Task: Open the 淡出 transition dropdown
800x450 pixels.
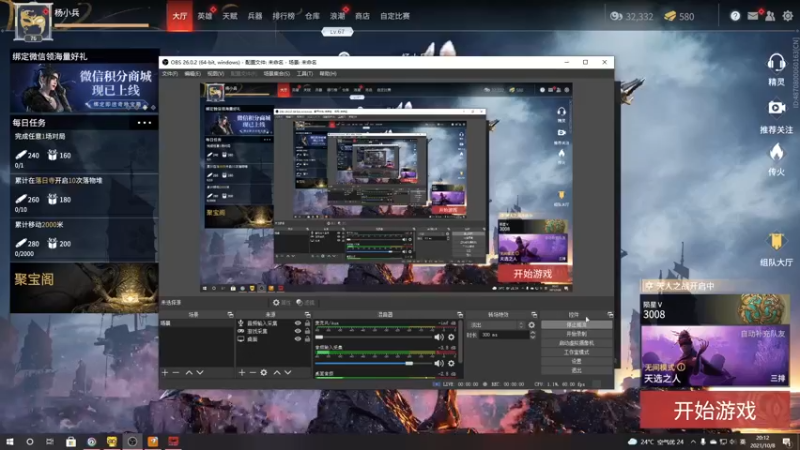Action: 496,325
